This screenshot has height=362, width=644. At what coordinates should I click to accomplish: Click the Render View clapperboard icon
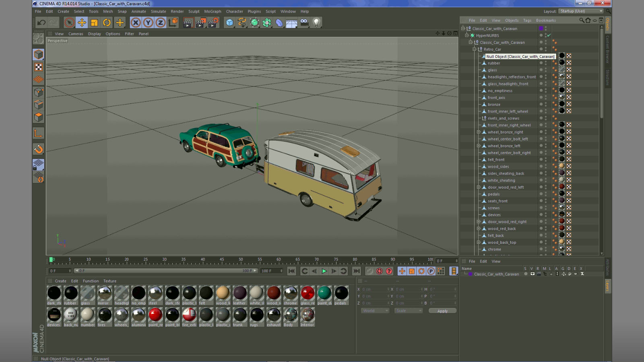[188, 23]
